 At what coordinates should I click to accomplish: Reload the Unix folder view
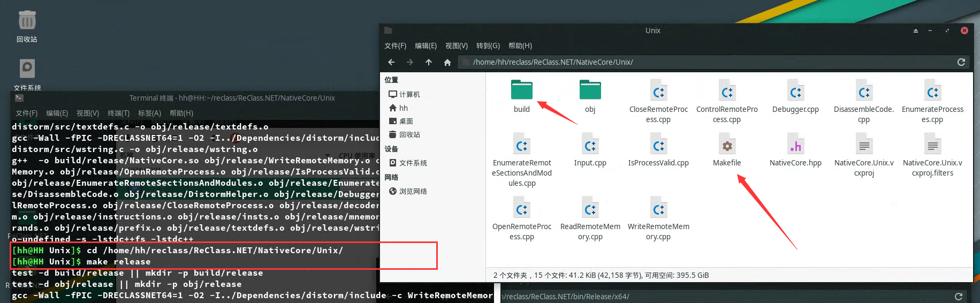(x=961, y=62)
